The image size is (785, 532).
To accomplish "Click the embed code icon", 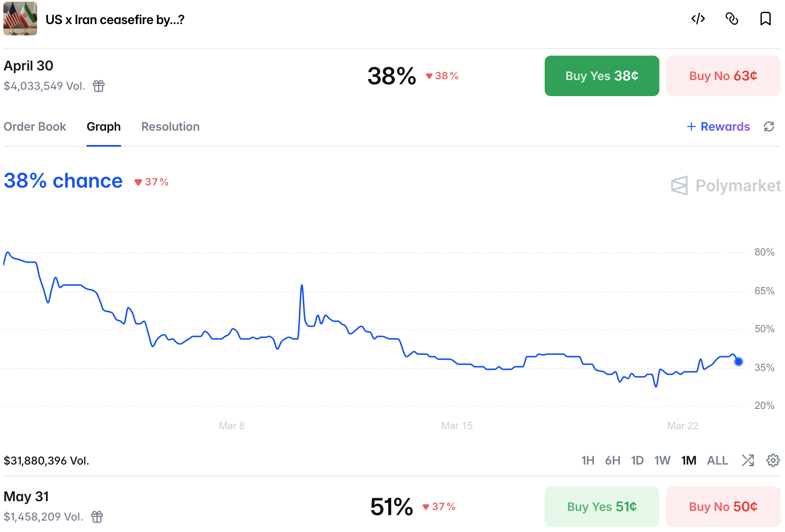I will 698,19.
